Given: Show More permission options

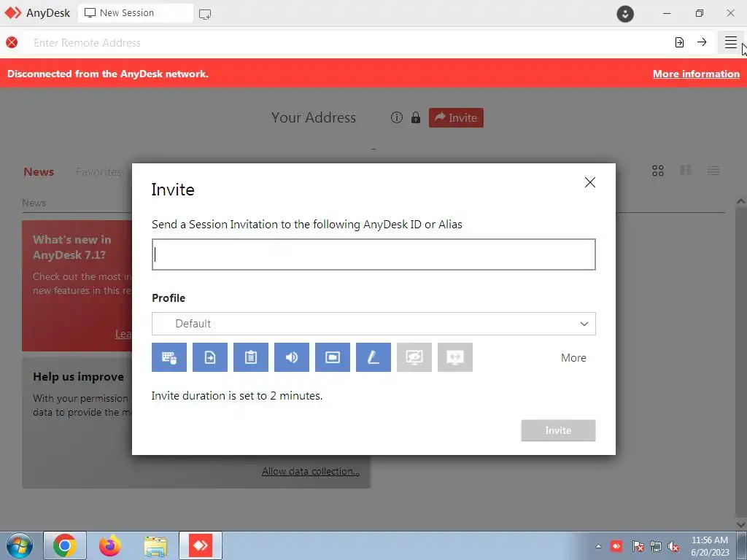Looking at the screenshot, I should (573, 357).
